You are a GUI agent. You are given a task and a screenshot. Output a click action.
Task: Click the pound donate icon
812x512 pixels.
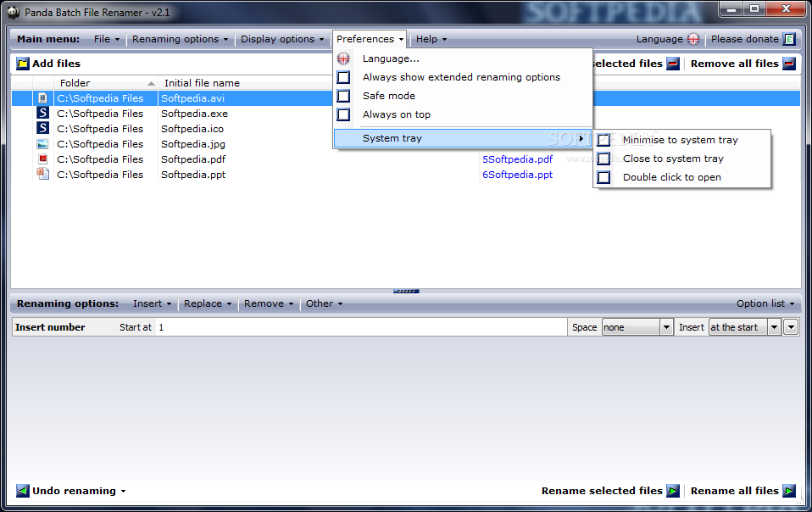pyautogui.click(x=789, y=39)
